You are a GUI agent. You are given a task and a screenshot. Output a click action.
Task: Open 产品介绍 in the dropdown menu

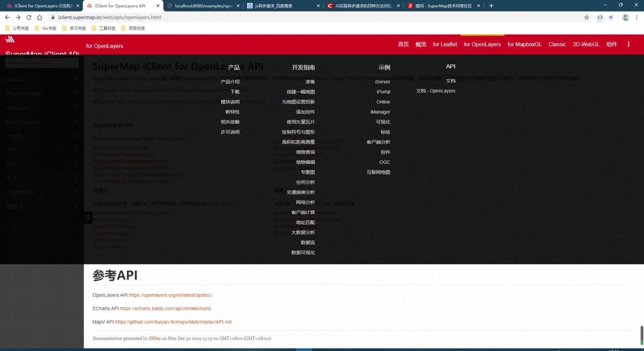click(x=230, y=82)
